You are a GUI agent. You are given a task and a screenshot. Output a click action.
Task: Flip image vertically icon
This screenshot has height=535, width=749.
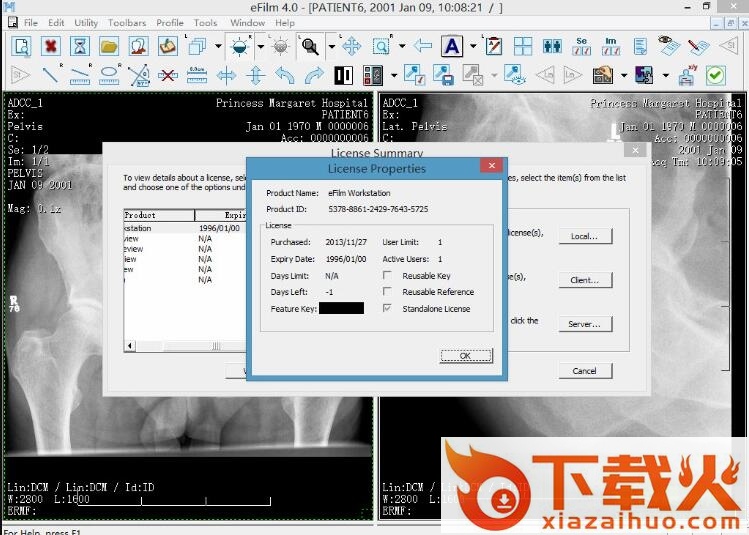256,75
